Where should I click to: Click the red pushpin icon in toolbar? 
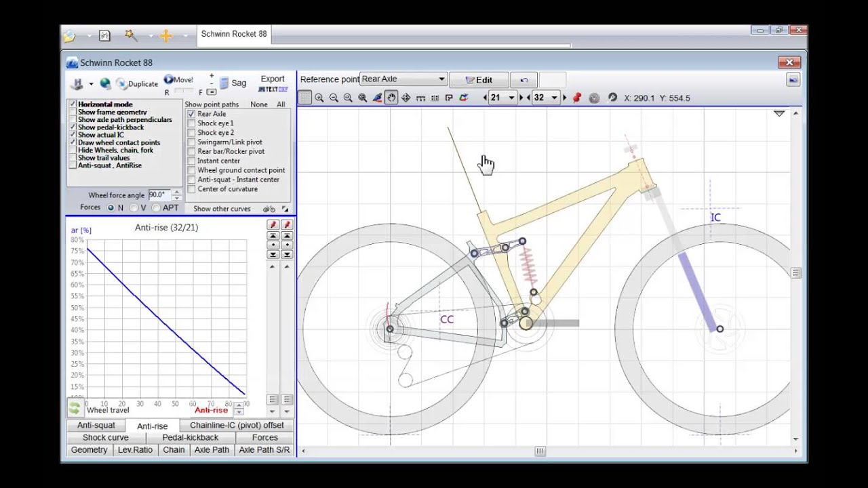click(x=577, y=98)
